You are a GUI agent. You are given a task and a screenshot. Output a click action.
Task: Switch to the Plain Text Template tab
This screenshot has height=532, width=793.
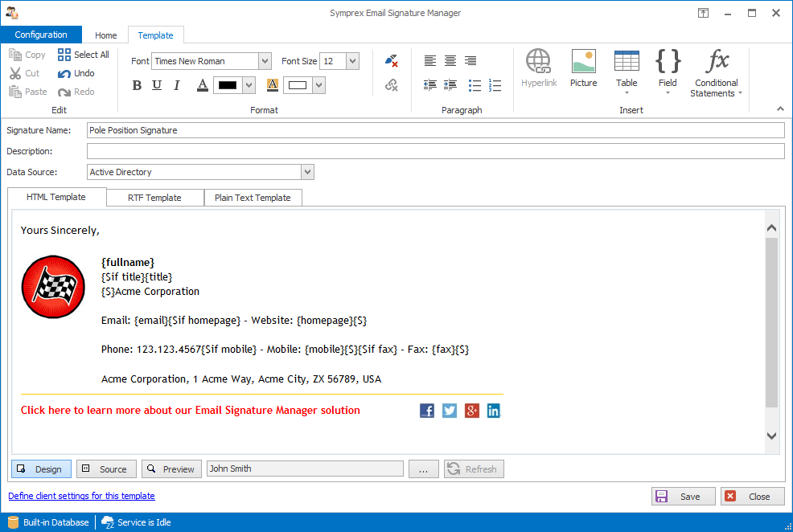tap(253, 198)
